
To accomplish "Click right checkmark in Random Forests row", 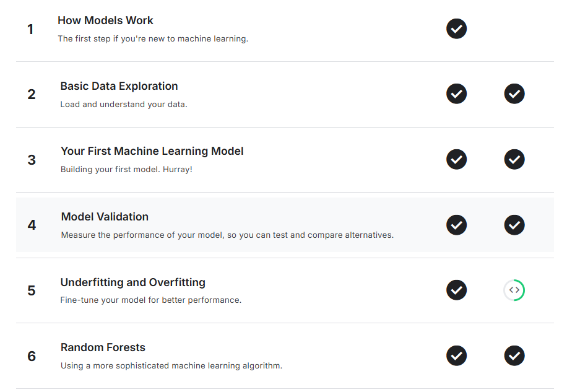I will (x=514, y=355).
